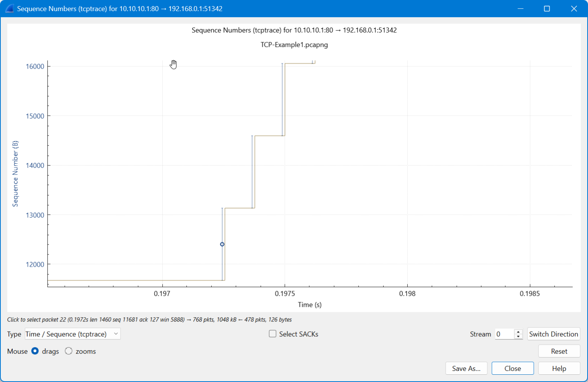Close the Sequence Numbers dialog via Close button

pyautogui.click(x=512, y=368)
